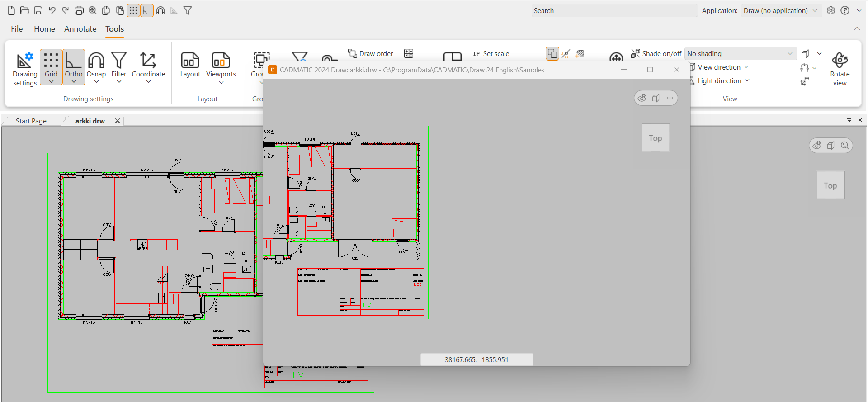Click the Top view cube in floating window
Screen dimensions: 868x402
(656, 138)
